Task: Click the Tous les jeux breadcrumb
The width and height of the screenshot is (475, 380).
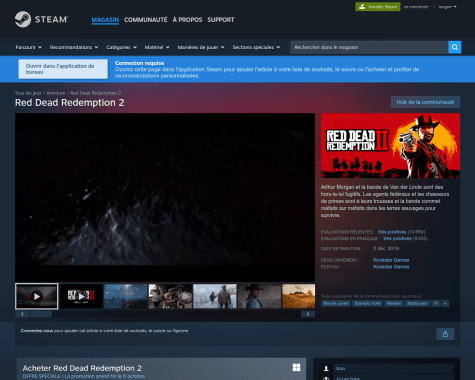Action: tap(28, 93)
